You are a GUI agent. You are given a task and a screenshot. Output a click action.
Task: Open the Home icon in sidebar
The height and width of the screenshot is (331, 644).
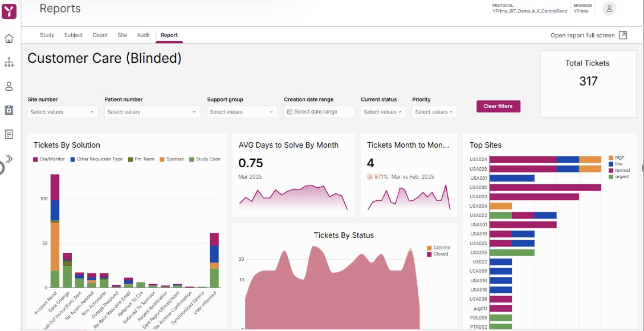click(x=9, y=39)
